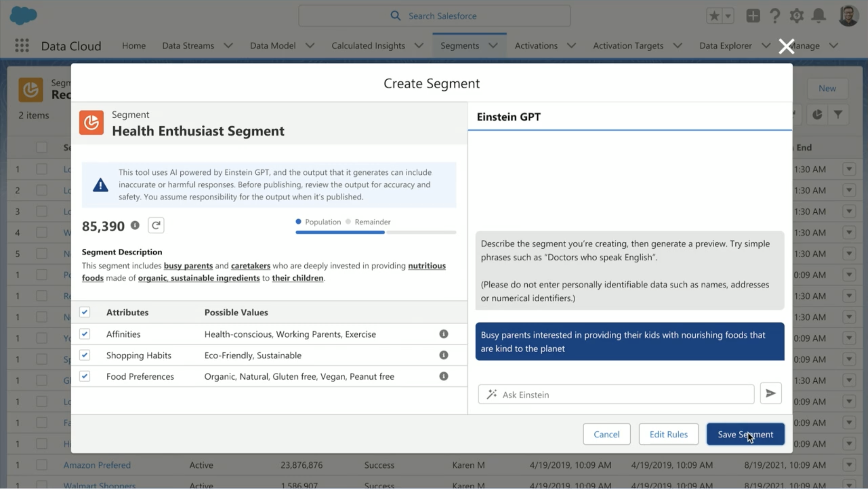Open the Setup gear icon
This screenshot has width=868, height=489.
tap(796, 16)
